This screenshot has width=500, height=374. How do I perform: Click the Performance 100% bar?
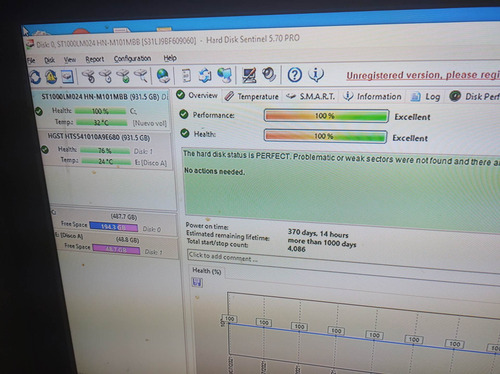tap(326, 116)
